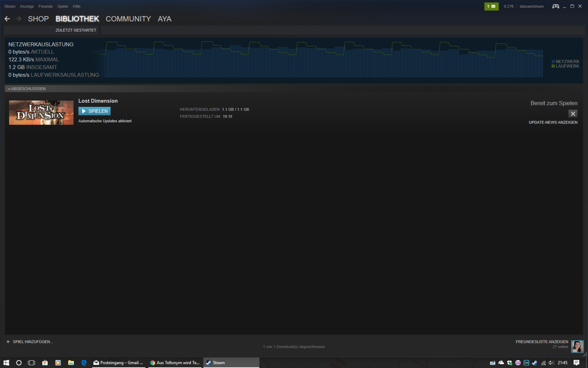Launch Big Picture mode via controller icon

pos(556,6)
